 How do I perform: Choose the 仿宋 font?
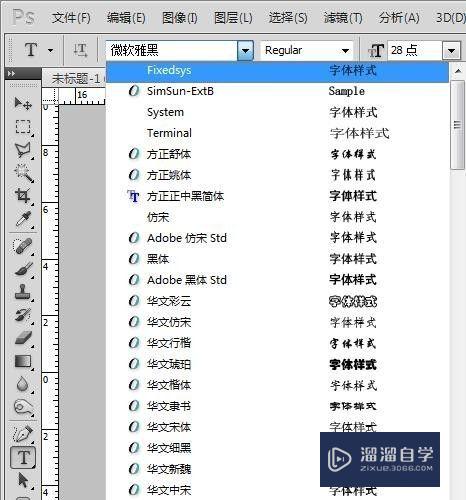(277, 217)
